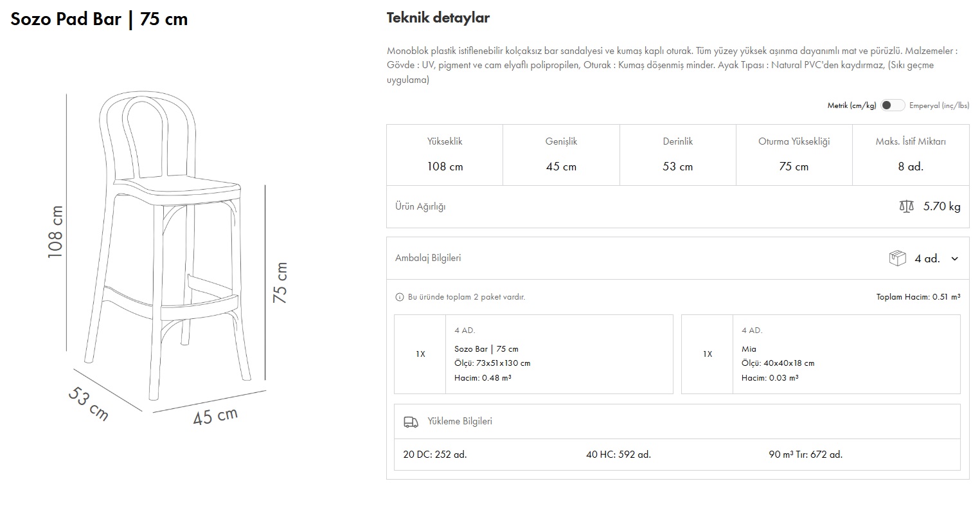
Task: Click the truck icon beside Yükleme Bilgileri
Action: (x=411, y=422)
